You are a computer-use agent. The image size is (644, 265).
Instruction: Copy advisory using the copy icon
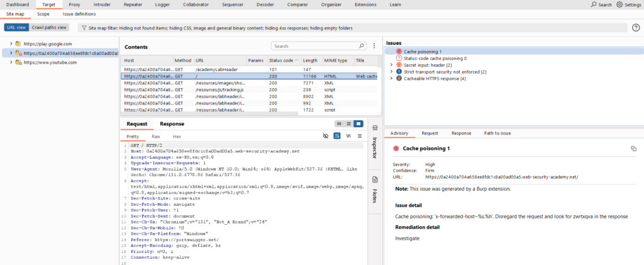click(x=633, y=149)
